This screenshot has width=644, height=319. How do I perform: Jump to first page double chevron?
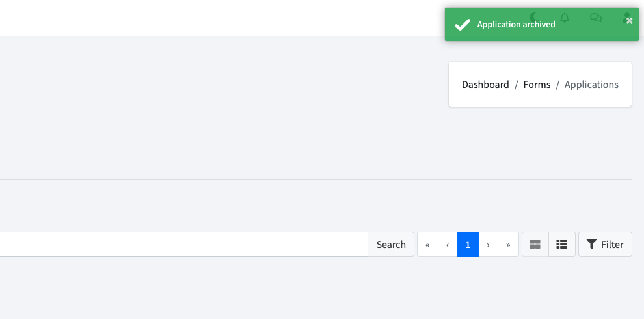[x=427, y=245]
